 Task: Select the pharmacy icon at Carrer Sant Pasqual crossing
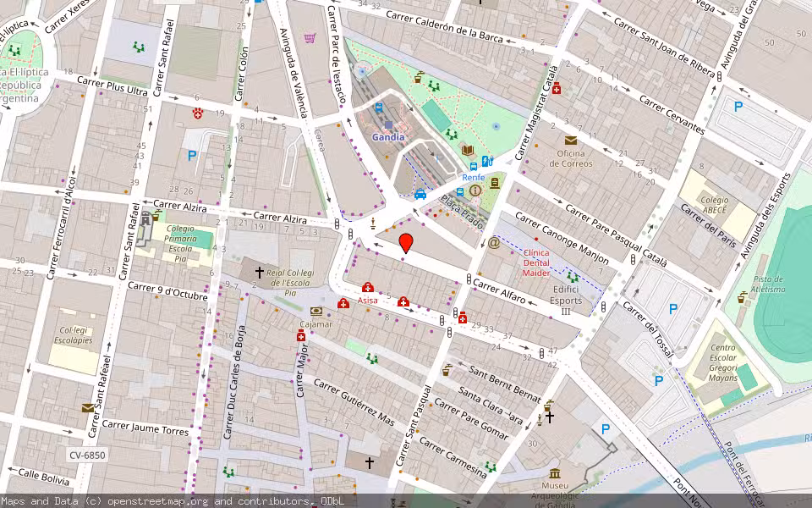(x=463, y=317)
